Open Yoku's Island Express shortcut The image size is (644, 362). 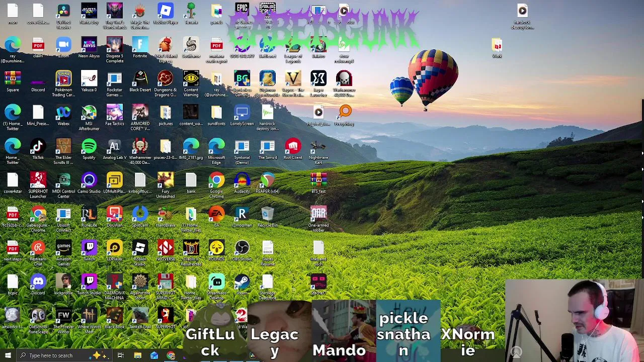click(166, 50)
